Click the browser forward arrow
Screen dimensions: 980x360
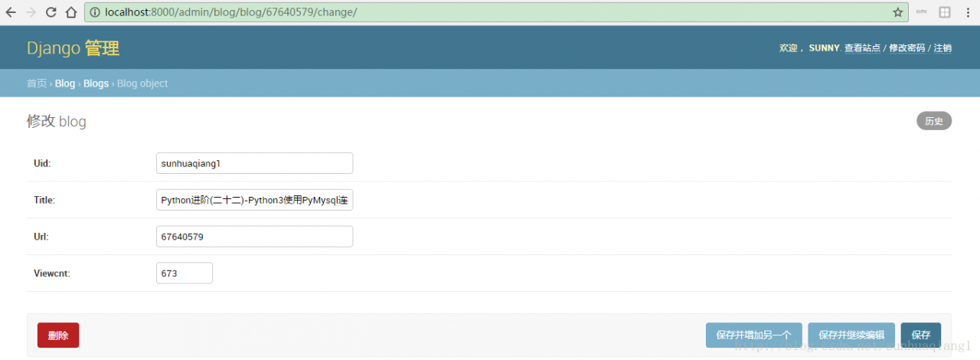tap(31, 12)
